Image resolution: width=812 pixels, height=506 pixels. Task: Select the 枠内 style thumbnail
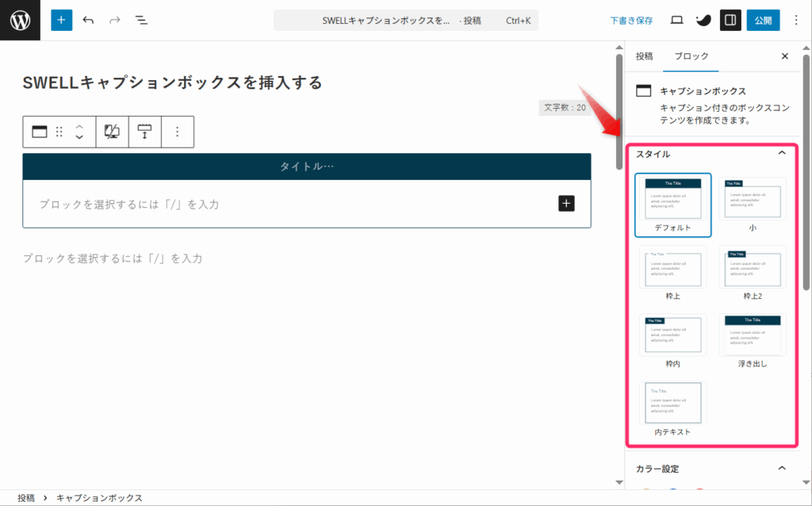pyautogui.click(x=672, y=341)
